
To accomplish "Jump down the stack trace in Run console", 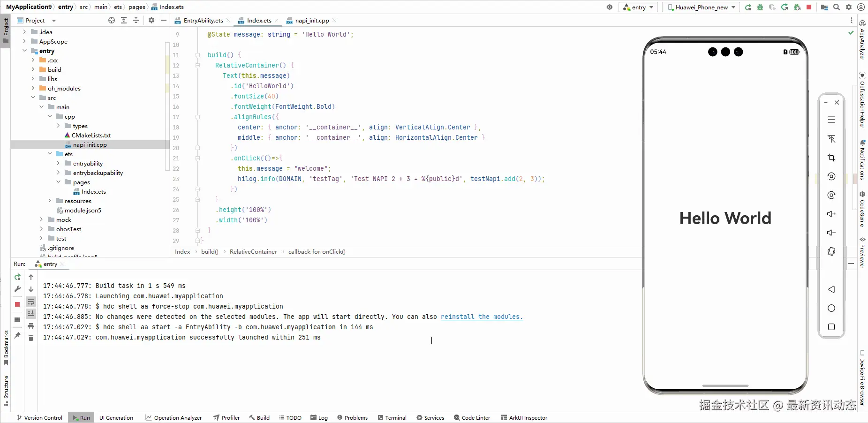I will tap(31, 289).
